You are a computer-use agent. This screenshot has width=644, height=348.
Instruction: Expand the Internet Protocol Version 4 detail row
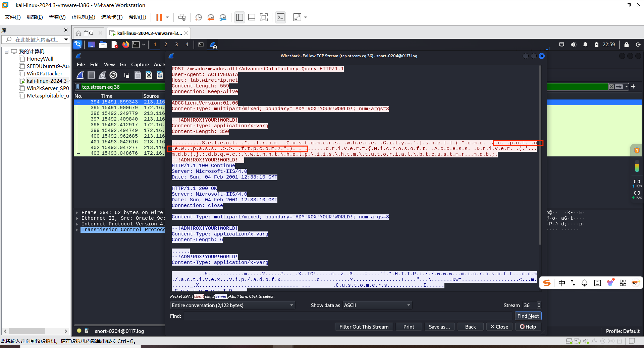tap(77, 224)
